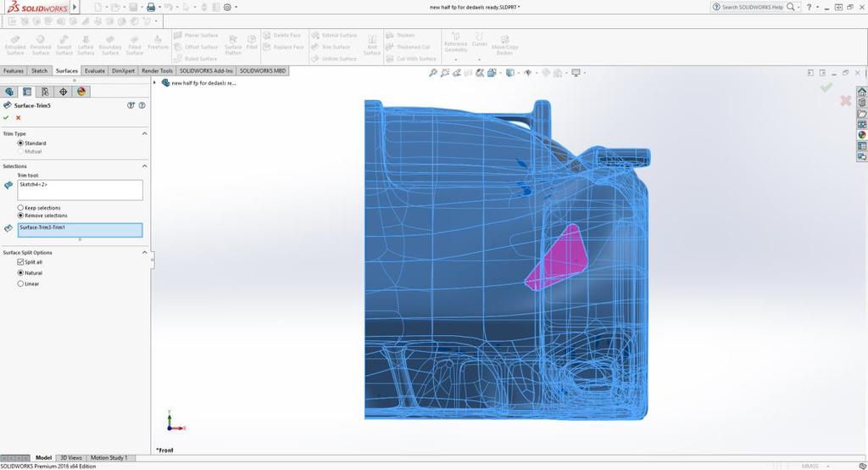Image resolution: width=868 pixels, height=470 pixels.
Task: Cancel Surface-Trim5 with the red X
Action: coord(19,117)
